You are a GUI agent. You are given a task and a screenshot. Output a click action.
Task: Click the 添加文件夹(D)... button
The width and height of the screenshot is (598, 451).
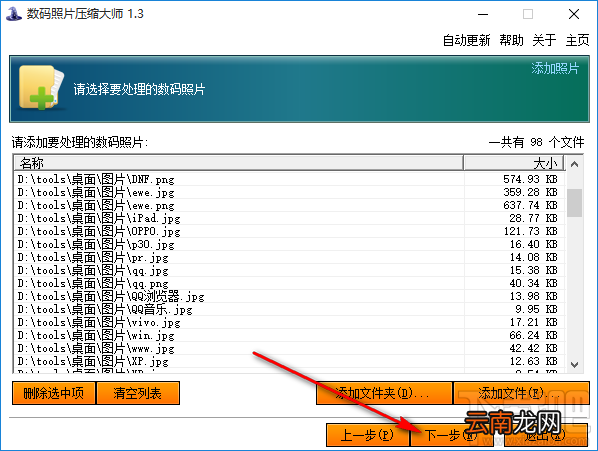384,393
